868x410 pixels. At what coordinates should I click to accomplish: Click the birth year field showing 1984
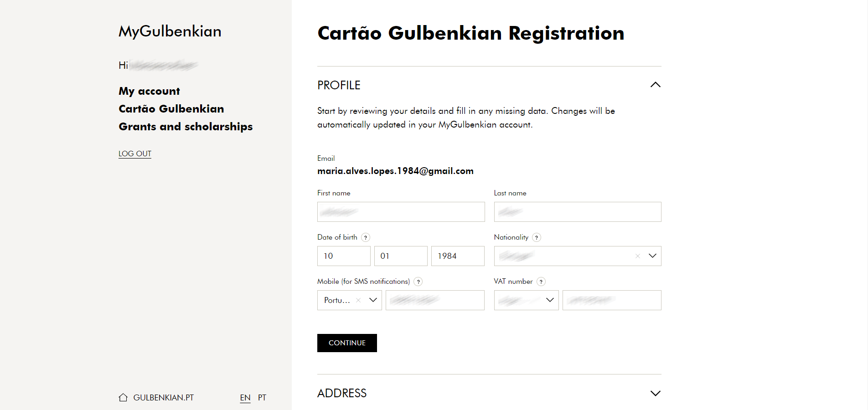(x=458, y=256)
